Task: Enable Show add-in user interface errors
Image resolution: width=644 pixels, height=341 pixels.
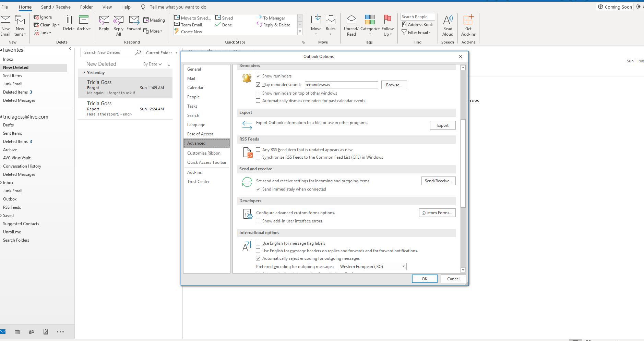Action: [258, 221]
